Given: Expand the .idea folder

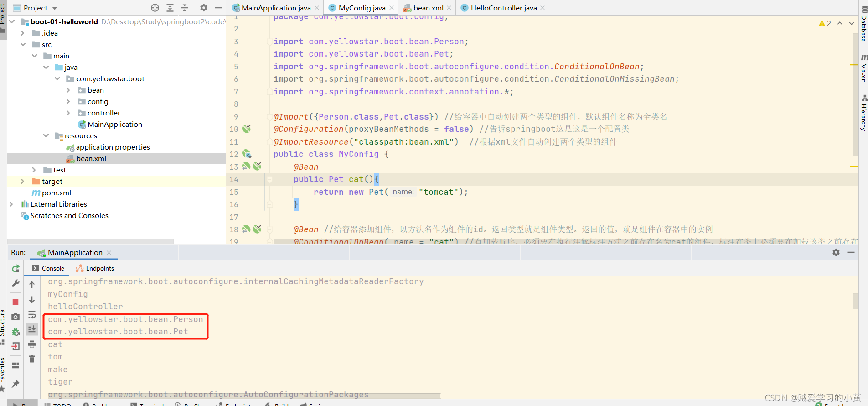Looking at the screenshot, I should [23, 33].
